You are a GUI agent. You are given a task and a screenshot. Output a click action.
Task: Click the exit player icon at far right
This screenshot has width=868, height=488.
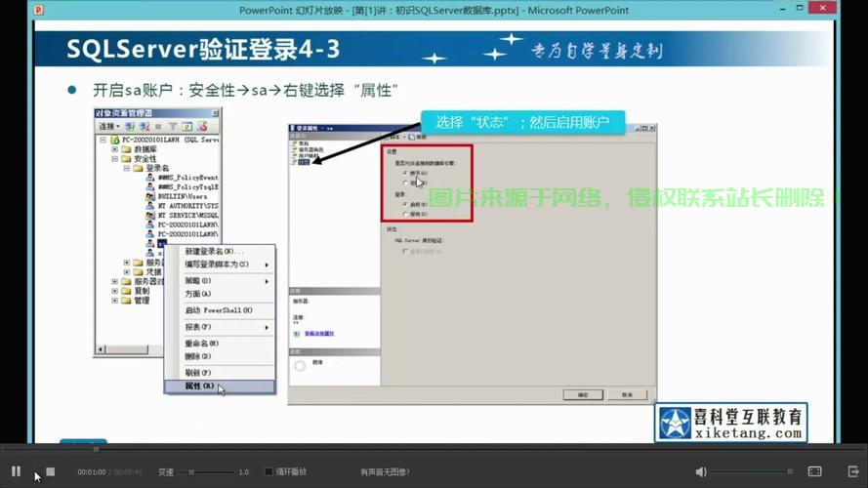[x=853, y=471]
